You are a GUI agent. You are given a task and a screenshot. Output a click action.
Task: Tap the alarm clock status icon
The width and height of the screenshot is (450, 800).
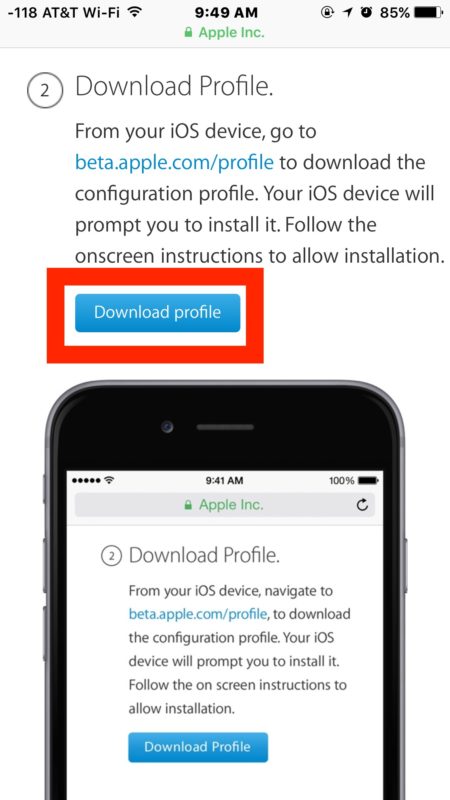coord(367,12)
